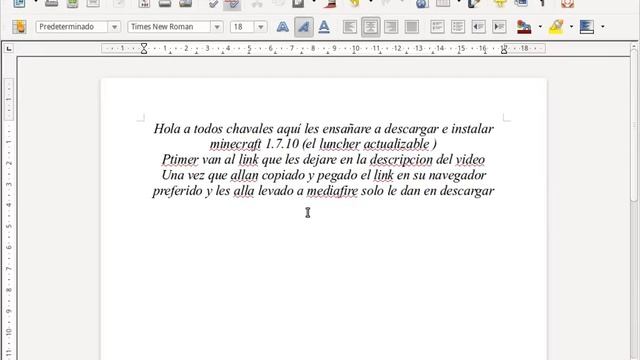Apply justified paragraph alignment

click(412, 27)
